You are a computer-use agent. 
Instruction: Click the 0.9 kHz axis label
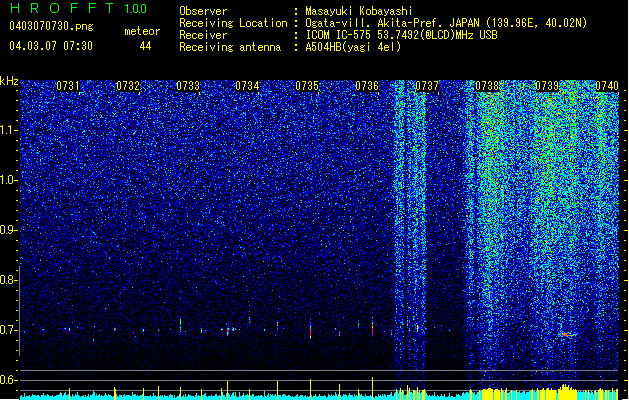[x=8, y=230]
